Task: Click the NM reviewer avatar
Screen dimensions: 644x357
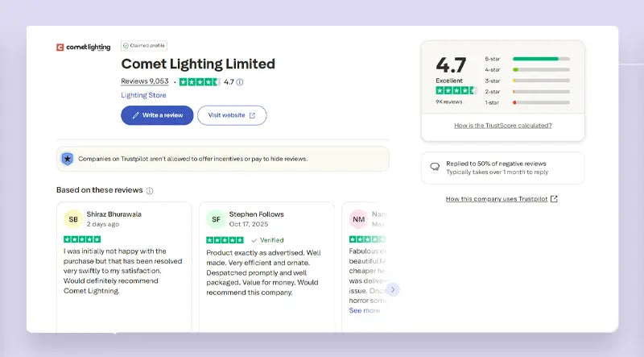Action: pos(358,219)
